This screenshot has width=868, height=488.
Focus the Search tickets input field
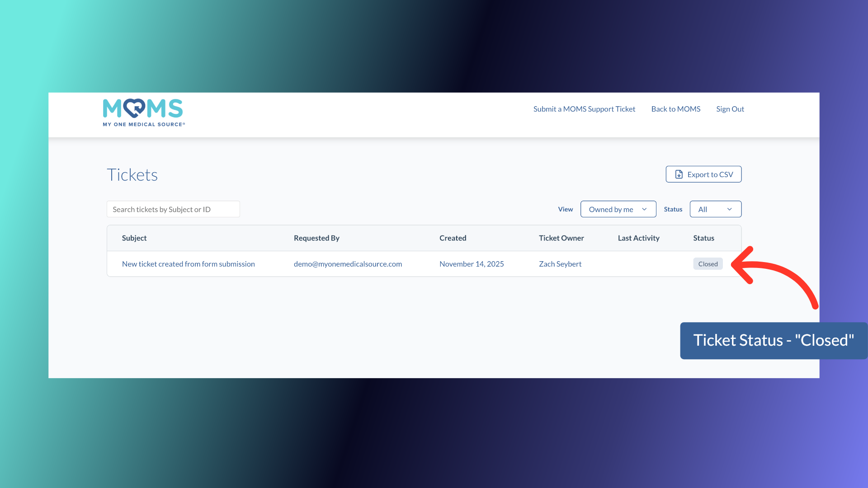coord(173,209)
